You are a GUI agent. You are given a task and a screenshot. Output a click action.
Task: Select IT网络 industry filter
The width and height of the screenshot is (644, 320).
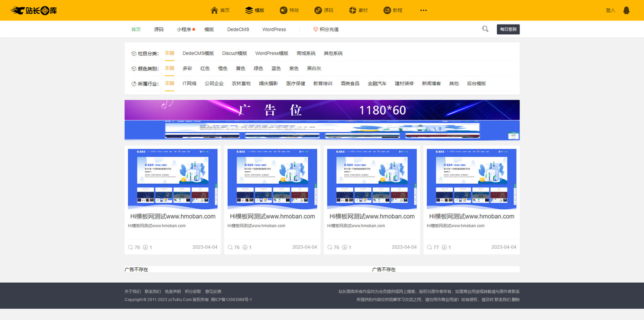189,83
